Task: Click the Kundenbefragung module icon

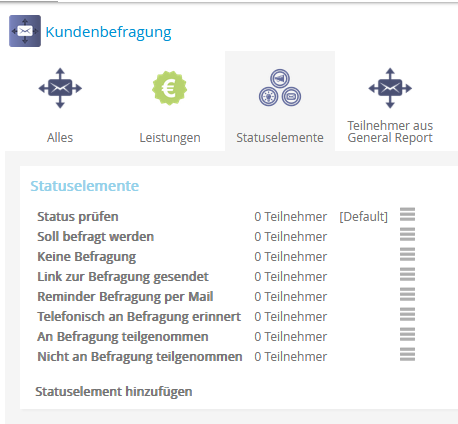Action: pos(25,31)
